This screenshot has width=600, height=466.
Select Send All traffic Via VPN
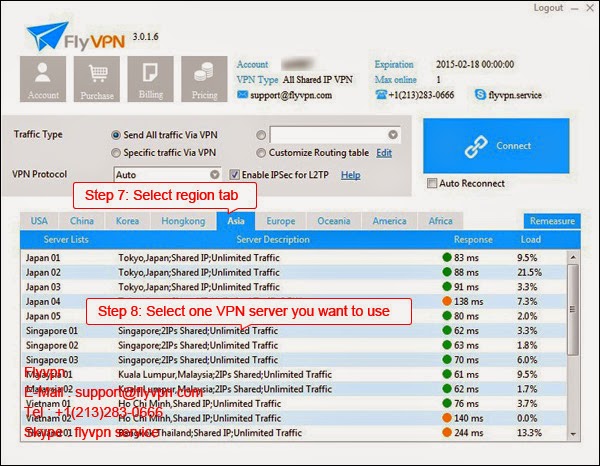tap(116, 135)
